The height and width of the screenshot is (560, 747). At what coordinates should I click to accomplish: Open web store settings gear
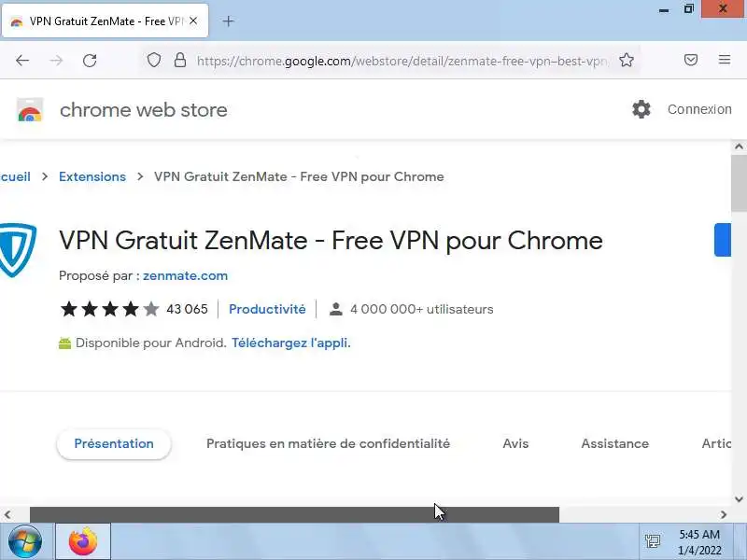[641, 109]
